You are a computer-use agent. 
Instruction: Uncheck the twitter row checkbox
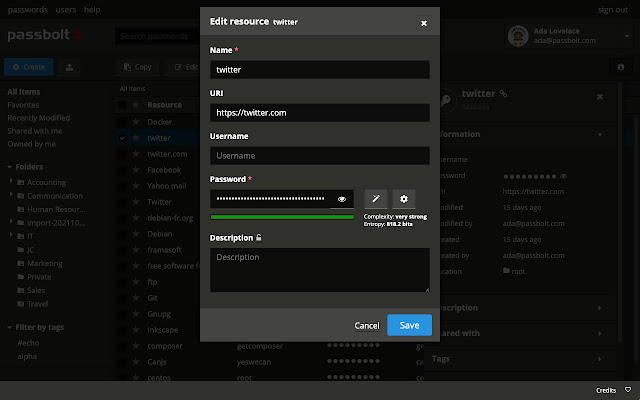point(122,138)
